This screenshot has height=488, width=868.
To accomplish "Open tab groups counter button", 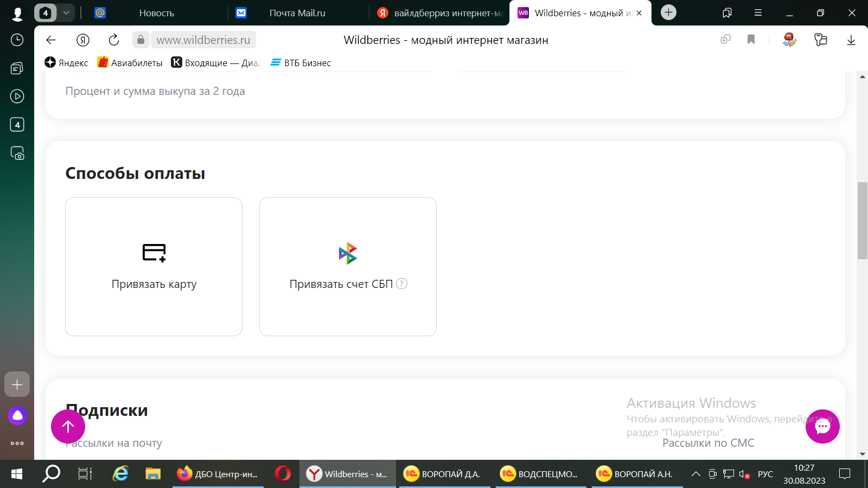I will pos(46,13).
